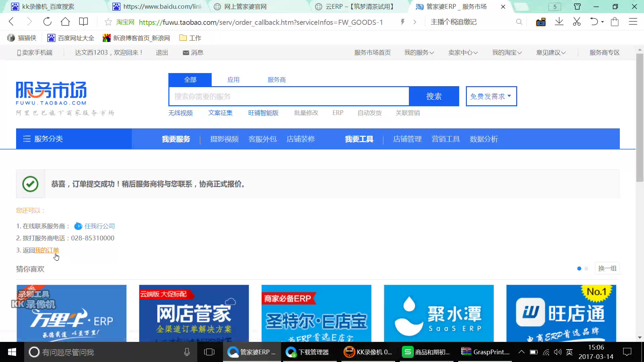Open the 网店管家 thumbnail
Viewport: 644px width, 362px height.
pos(194,313)
